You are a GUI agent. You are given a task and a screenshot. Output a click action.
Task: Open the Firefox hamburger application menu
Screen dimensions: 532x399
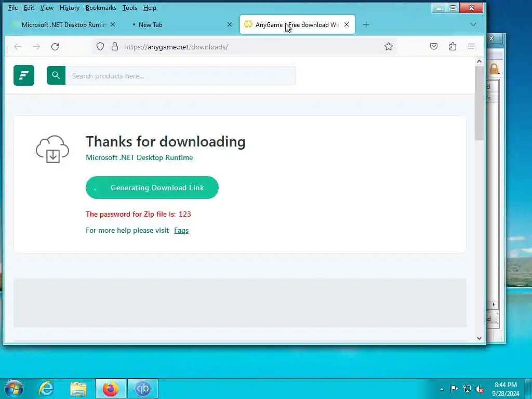tap(471, 46)
